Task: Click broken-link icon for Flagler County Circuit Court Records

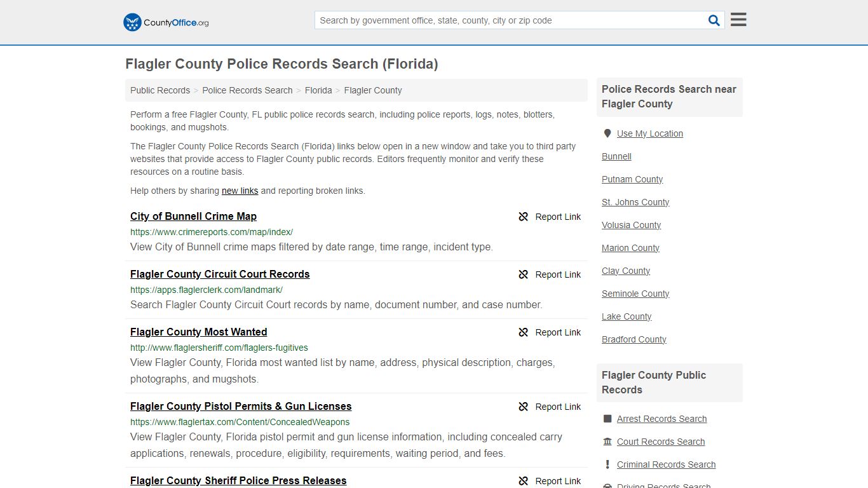Action: [x=524, y=274]
